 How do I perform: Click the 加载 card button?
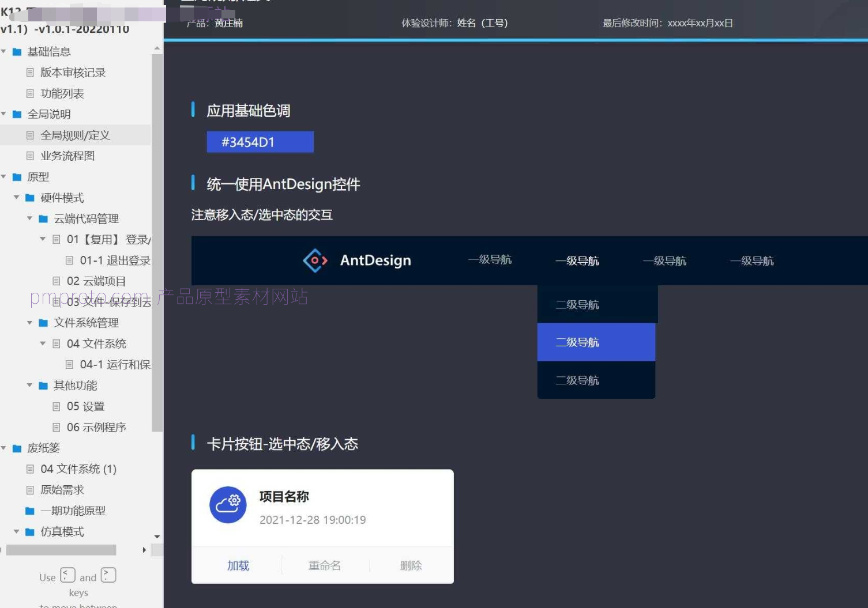click(238, 566)
